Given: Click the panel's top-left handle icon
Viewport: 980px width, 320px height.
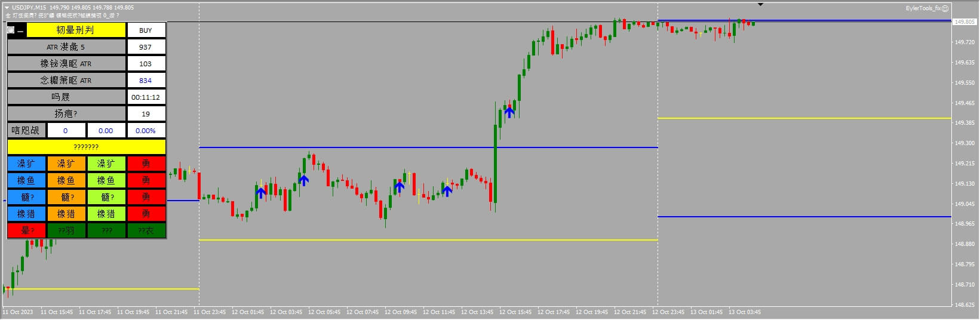Looking at the screenshot, I should pos(11,30).
